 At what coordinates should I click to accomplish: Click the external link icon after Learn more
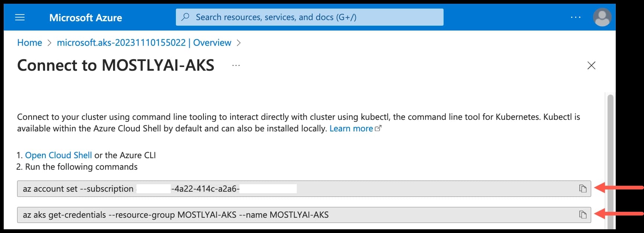click(378, 128)
